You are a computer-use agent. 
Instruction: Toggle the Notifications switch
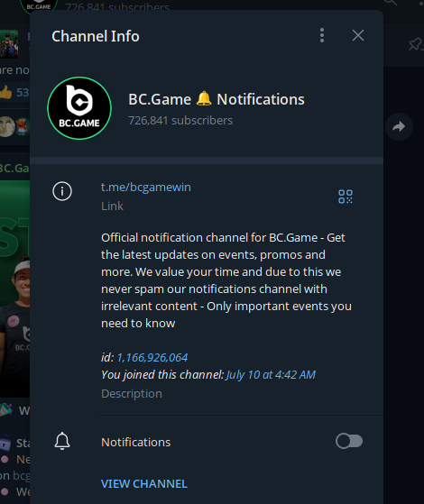coord(349,441)
